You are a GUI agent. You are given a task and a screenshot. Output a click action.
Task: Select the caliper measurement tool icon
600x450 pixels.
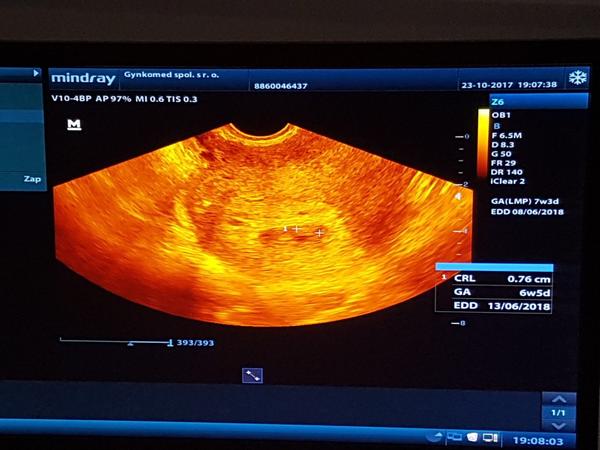252,375
